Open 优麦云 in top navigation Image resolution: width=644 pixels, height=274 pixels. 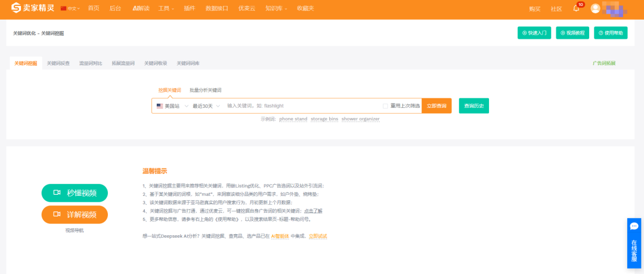pos(247,8)
